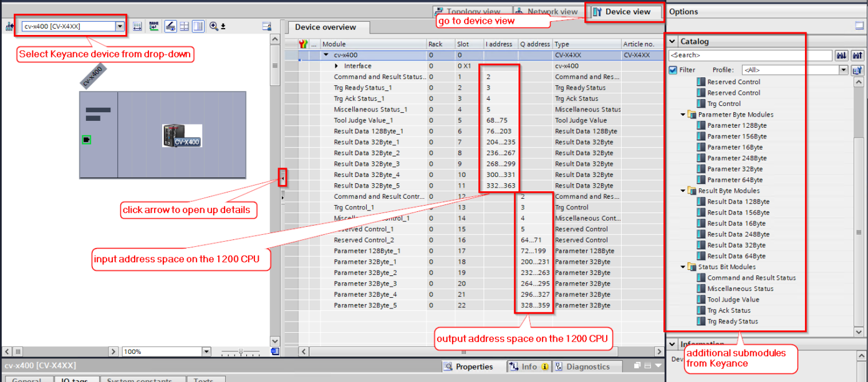This screenshot has width=868, height=382.
Task: Open the Diagnostics tab at the bottom
Action: 587,366
